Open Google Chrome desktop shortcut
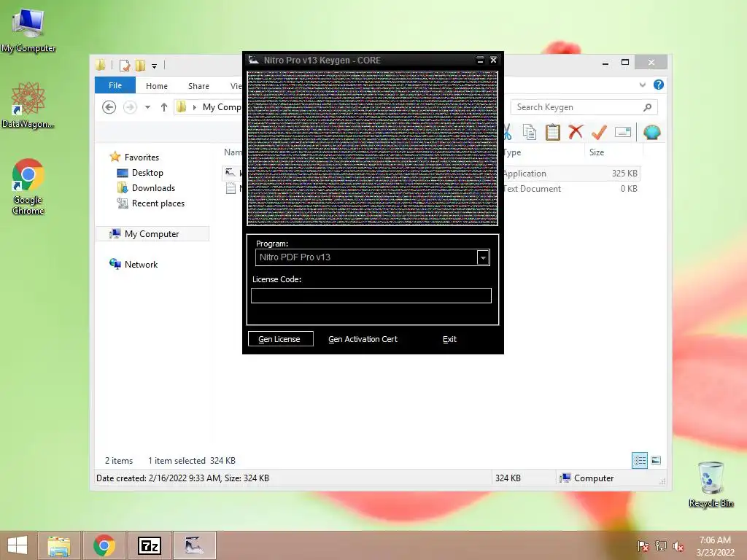Viewport: 747px width, 560px height. [28, 187]
